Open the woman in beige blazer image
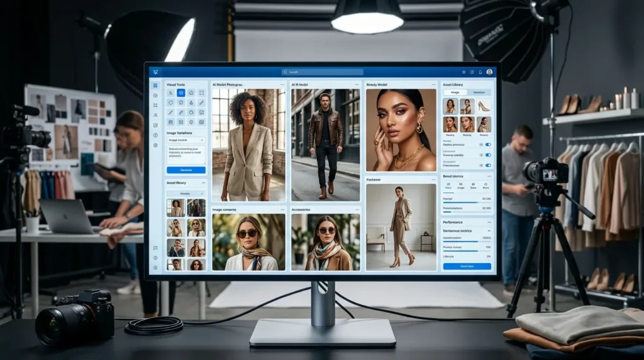 coord(248,145)
